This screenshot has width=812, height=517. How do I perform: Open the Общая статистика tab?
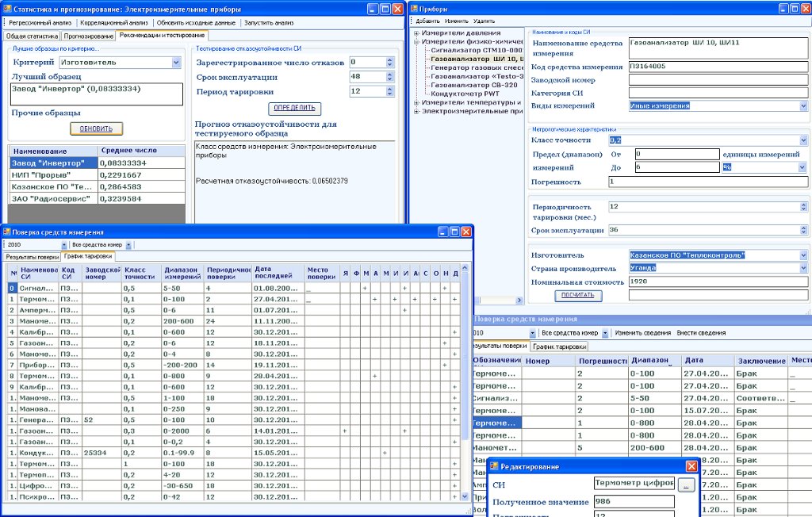(33, 36)
